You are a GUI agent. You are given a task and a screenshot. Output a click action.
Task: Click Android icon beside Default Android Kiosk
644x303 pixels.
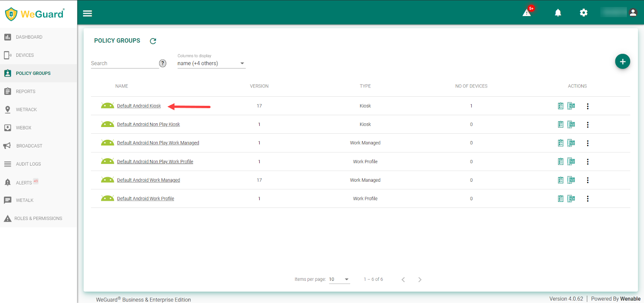(107, 106)
